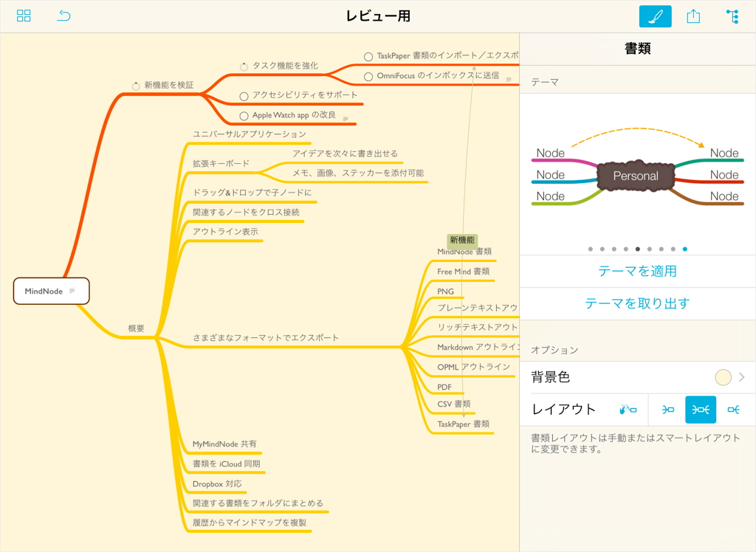Tap the undo arrow icon

coord(63,16)
